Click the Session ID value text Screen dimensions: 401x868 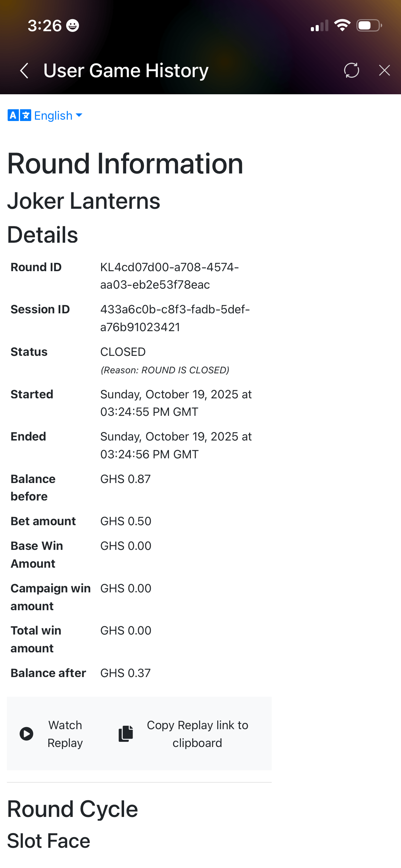pos(175,318)
